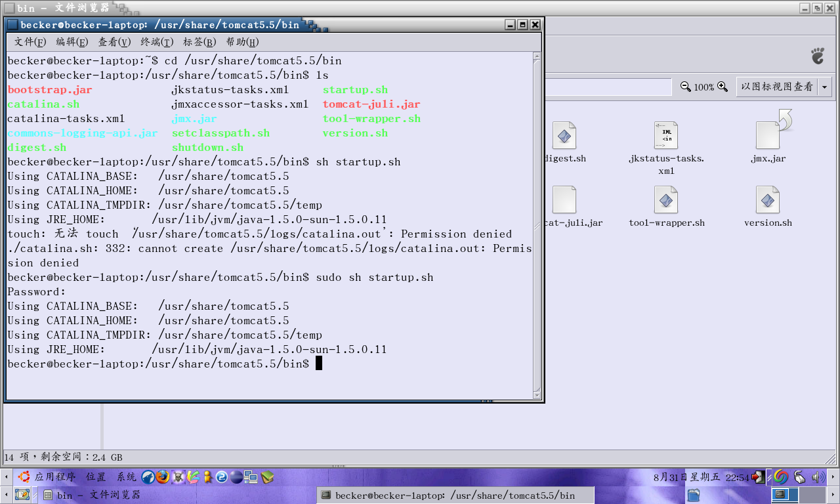The width and height of the screenshot is (840, 504).
Task: Open the 帮助(H) menu in the terminal
Action: [x=243, y=42]
